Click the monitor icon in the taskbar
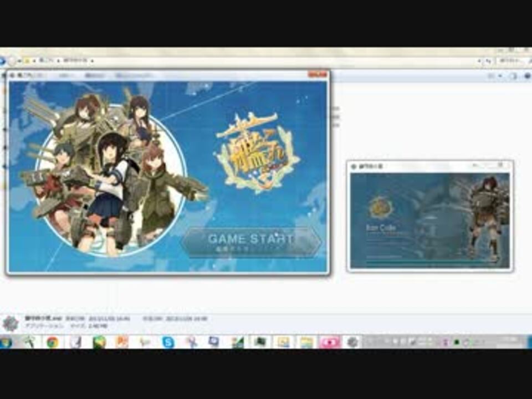 (214, 342)
